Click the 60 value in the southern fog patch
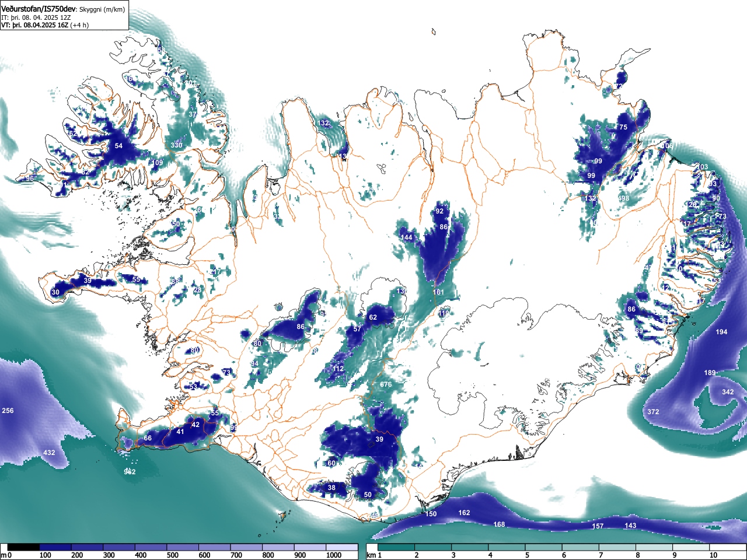Viewport: 747px width, 560px height. point(331,463)
